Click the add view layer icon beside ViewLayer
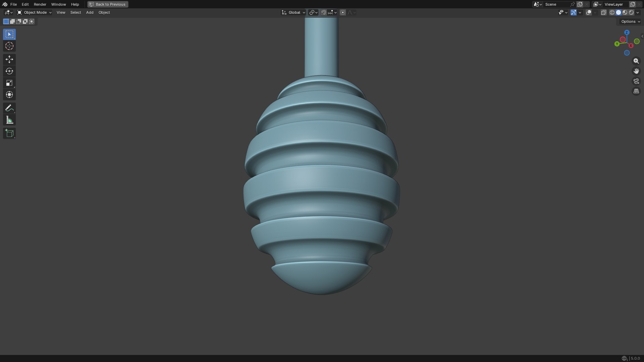The height and width of the screenshot is (362, 644). (633, 4)
